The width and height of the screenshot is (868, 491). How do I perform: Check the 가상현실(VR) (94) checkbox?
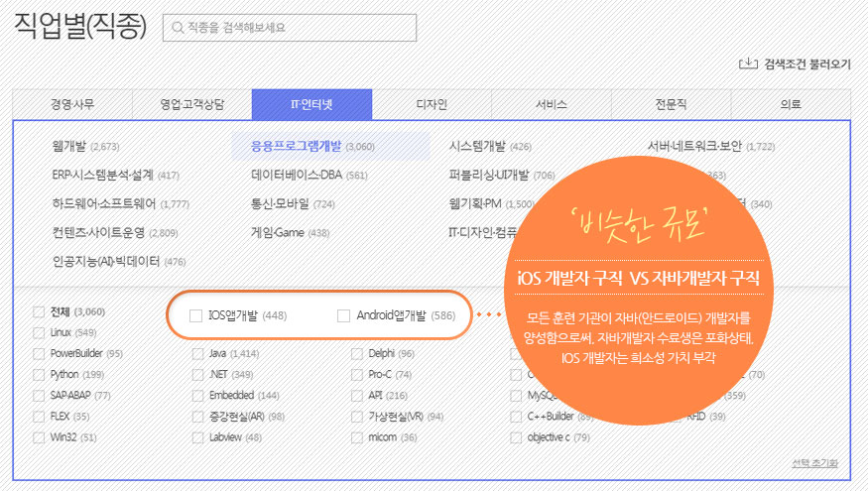tap(357, 417)
